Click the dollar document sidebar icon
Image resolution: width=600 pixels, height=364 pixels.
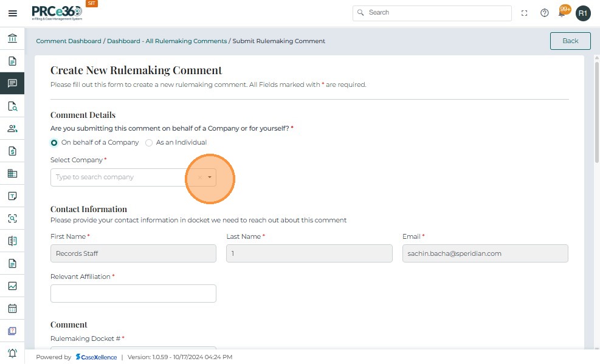click(x=12, y=151)
